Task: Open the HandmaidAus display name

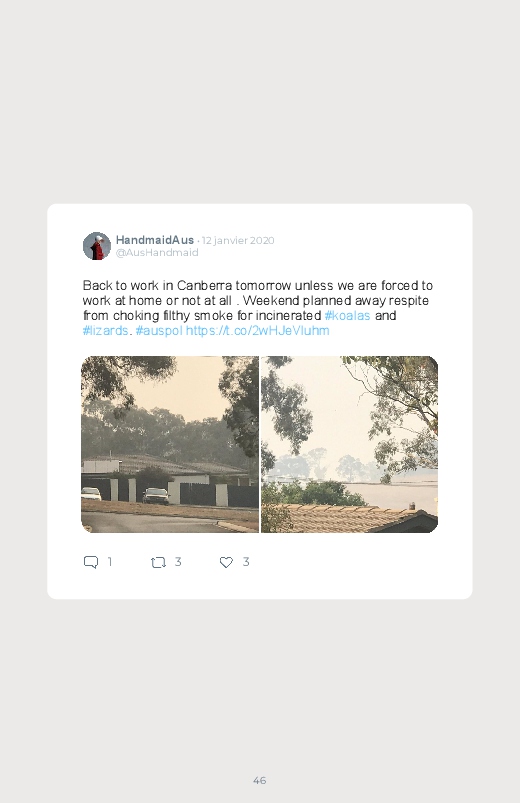Action: (x=155, y=240)
